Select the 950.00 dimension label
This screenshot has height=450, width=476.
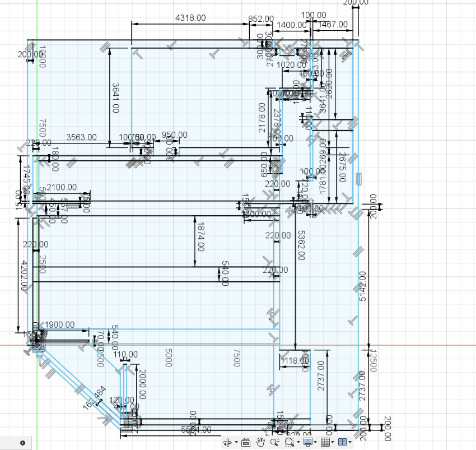point(174,135)
